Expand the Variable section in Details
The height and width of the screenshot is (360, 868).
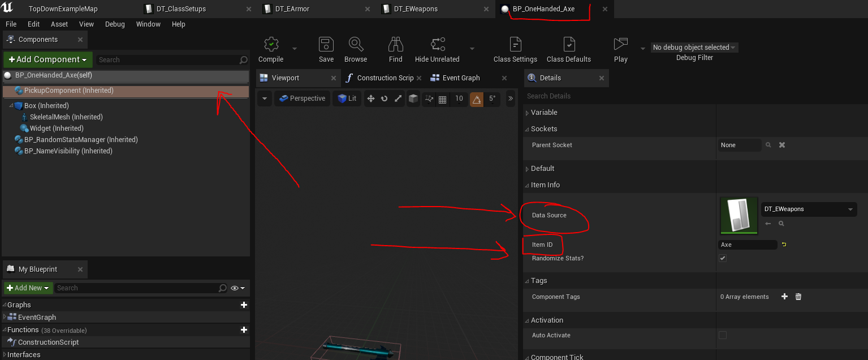(527, 113)
